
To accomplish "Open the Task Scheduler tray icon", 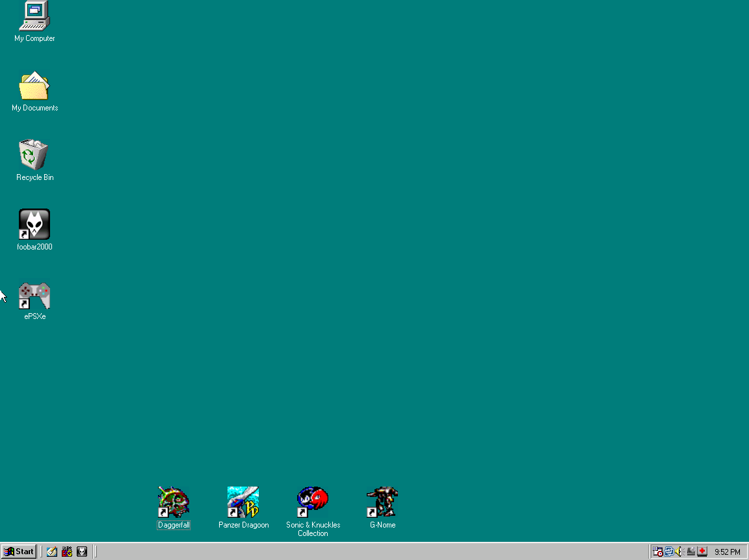I will pos(658,552).
